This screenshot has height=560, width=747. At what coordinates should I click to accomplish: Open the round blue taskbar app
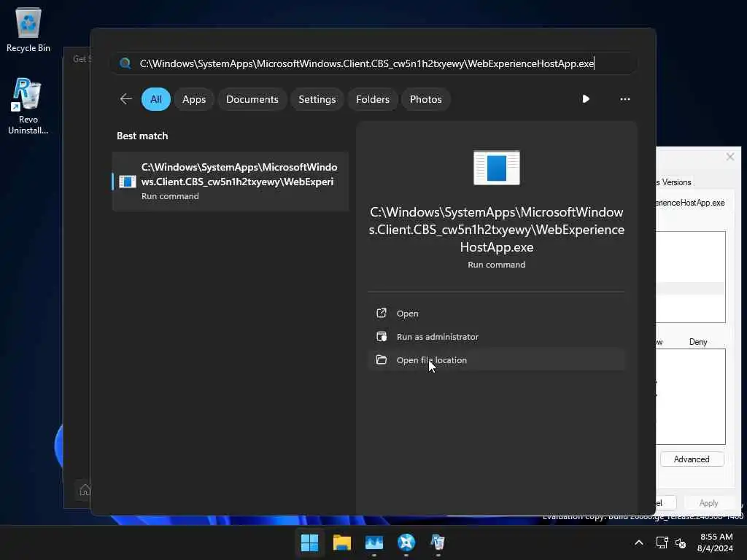tap(406, 542)
